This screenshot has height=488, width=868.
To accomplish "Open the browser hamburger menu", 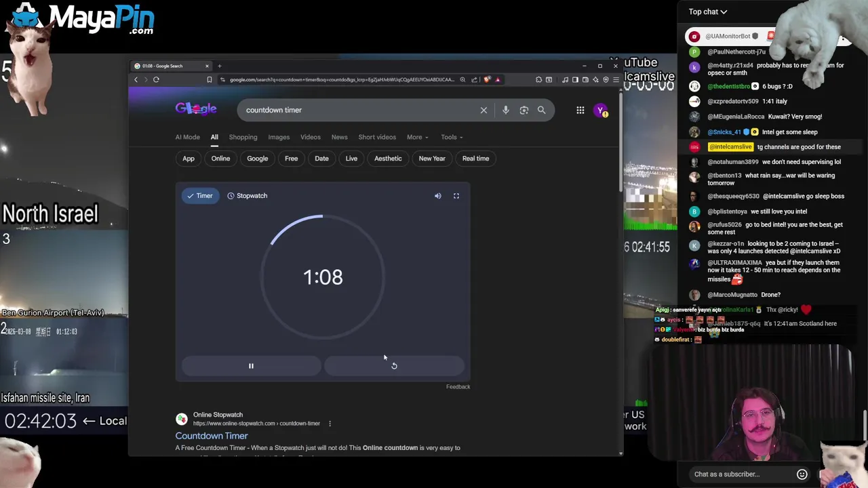I will point(615,79).
